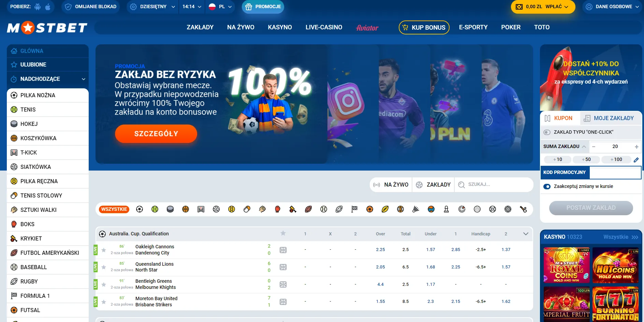Increase bet amount with plus stepper

click(x=636, y=147)
